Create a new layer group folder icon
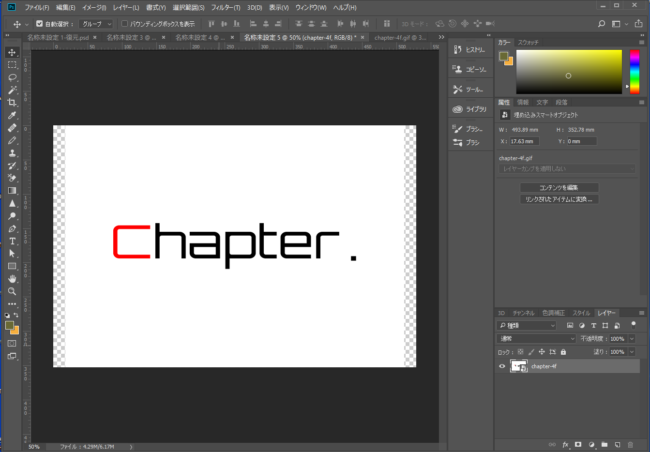This screenshot has height=452, width=650. 604,445
